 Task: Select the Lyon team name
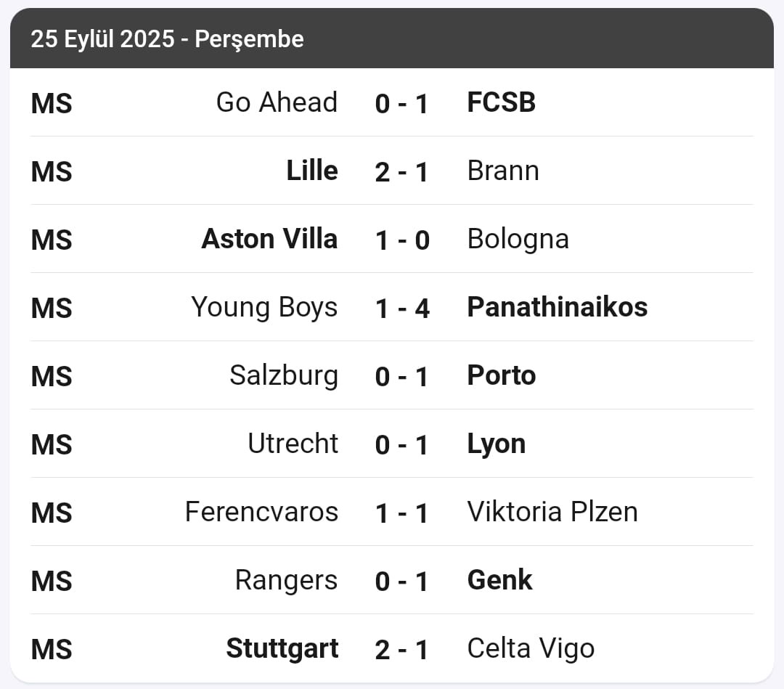[x=497, y=445]
